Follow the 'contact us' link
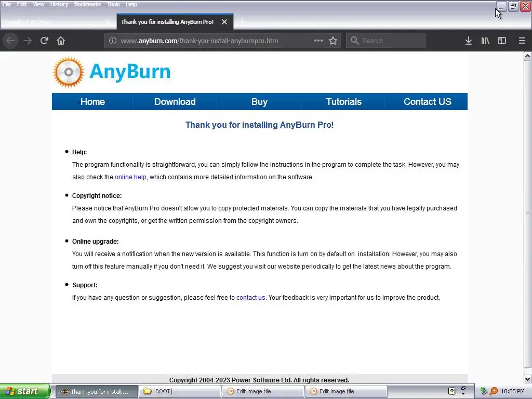The image size is (532, 399). pyautogui.click(x=251, y=298)
